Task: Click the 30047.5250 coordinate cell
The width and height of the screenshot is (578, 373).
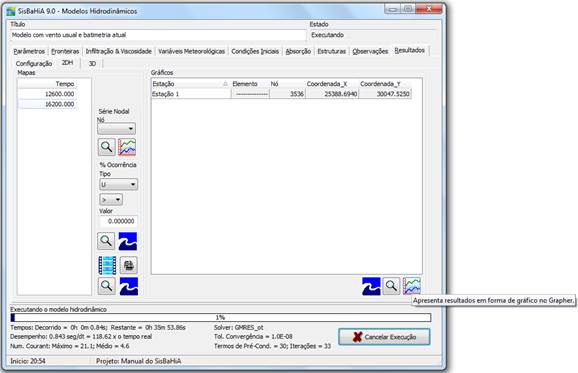Action: (385, 94)
